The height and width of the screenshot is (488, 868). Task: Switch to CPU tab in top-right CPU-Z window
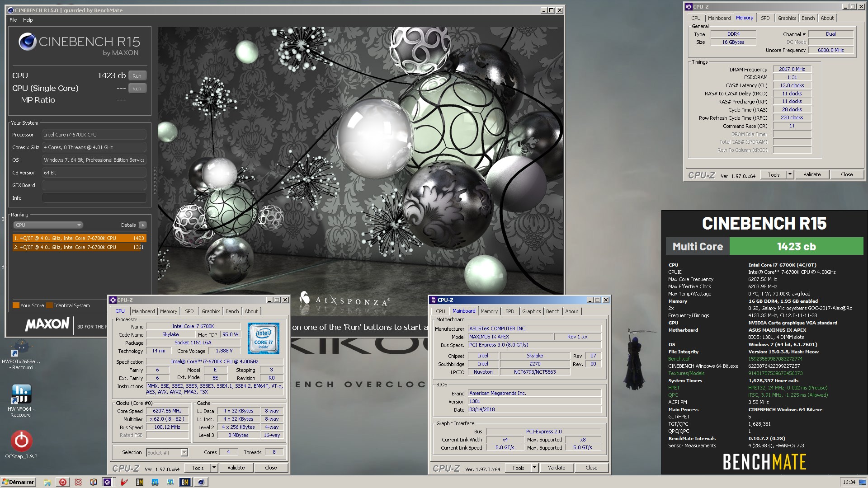(x=696, y=18)
